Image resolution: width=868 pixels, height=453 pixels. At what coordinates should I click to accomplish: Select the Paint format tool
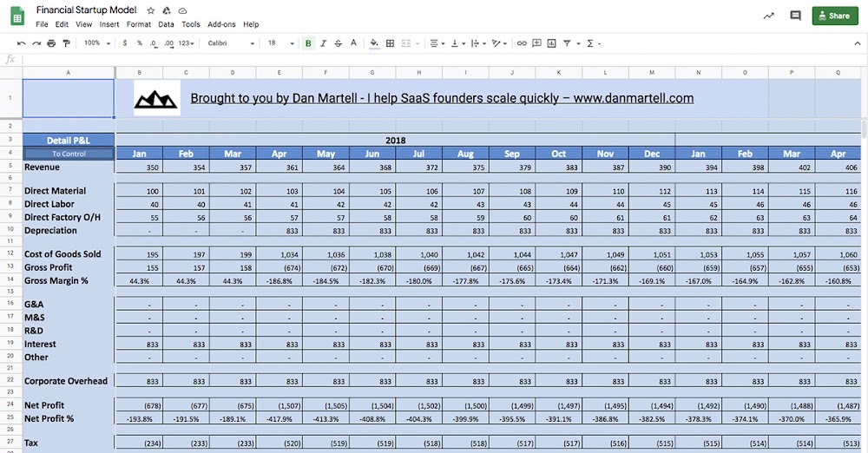(x=67, y=43)
